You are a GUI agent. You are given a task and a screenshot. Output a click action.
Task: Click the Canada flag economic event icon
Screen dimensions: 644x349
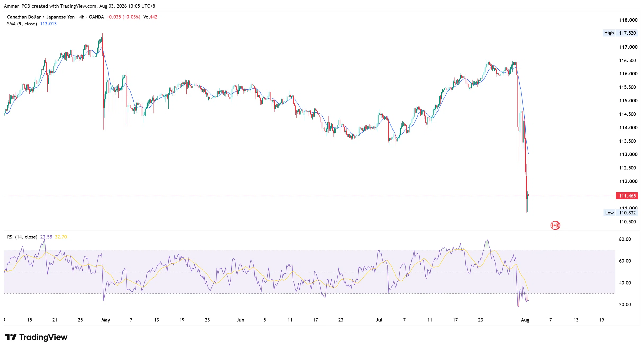[555, 225]
